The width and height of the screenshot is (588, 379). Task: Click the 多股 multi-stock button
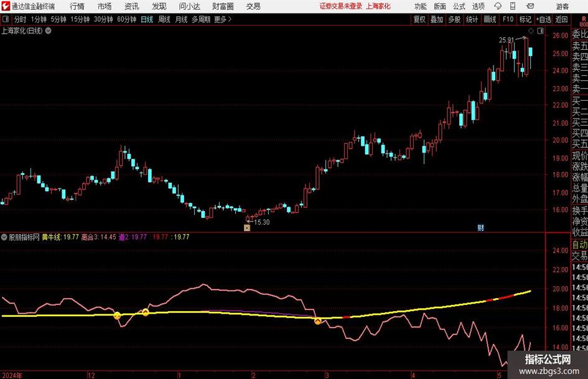(454, 19)
